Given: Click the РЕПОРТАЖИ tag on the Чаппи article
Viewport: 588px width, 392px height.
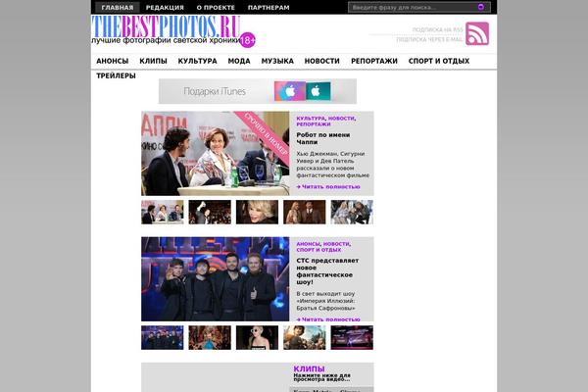Looking at the screenshot, I should click(314, 124).
